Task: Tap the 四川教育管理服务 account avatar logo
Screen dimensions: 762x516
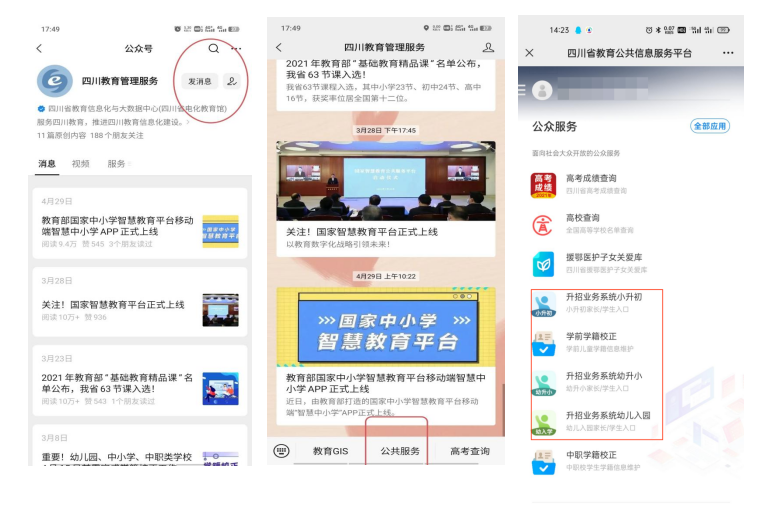Action: pyautogui.click(x=54, y=81)
